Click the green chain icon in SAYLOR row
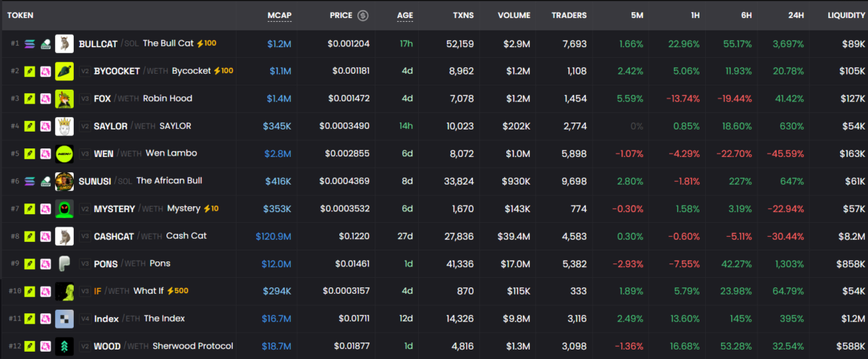The height and width of the screenshot is (359, 868). pos(30,126)
